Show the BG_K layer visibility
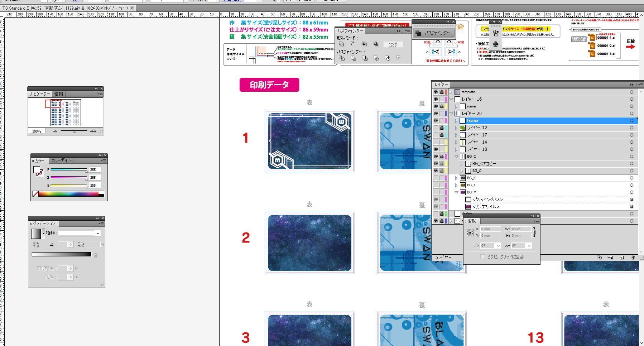 click(436, 178)
